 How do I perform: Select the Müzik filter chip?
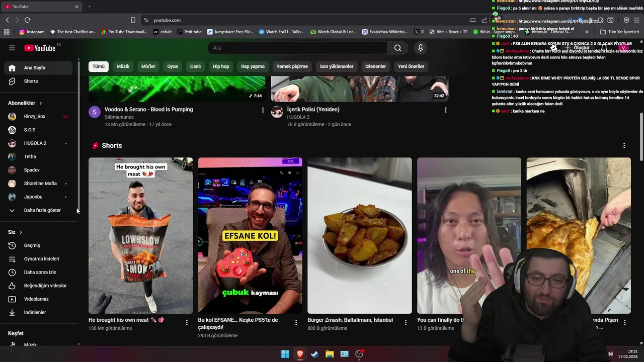pyautogui.click(x=123, y=66)
